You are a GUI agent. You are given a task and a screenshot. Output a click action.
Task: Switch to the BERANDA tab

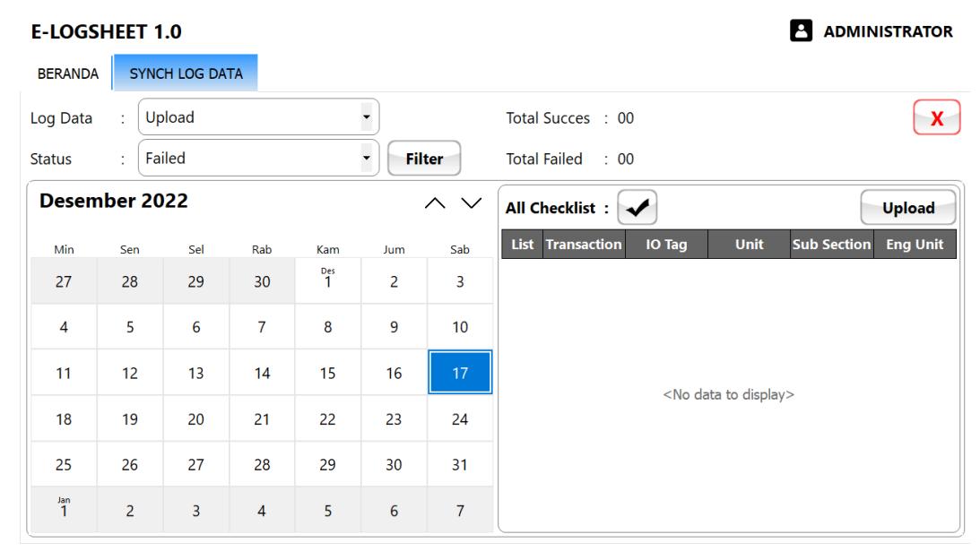[x=67, y=73]
